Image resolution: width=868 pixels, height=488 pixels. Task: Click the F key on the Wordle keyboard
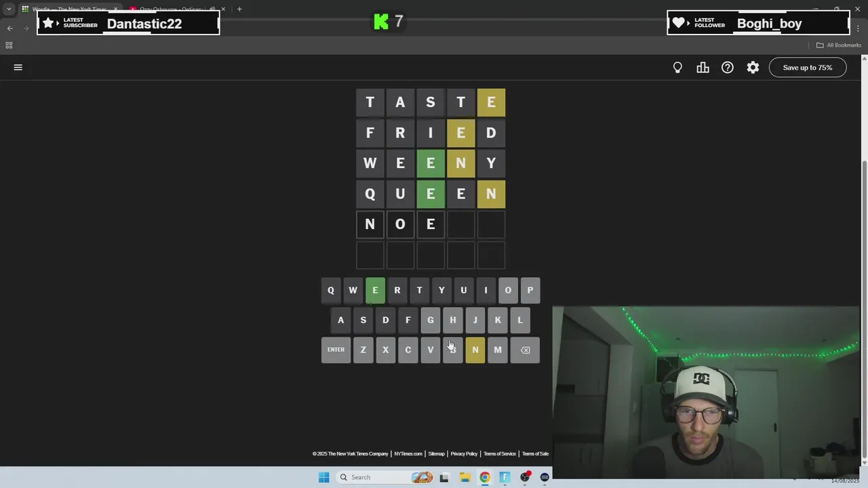point(408,320)
